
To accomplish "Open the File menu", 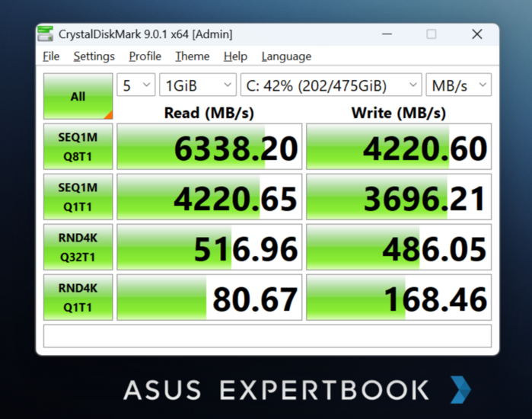I will tap(51, 56).
